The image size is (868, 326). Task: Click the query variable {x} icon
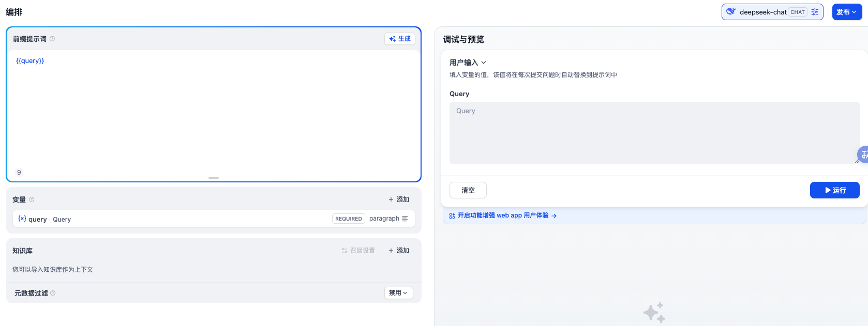tap(22, 219)
